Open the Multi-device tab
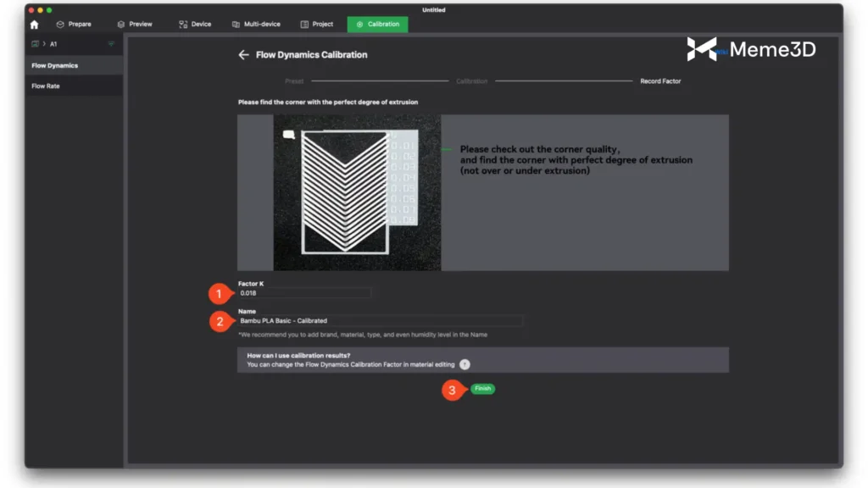The height and width of the screenshot is (488, 868). click(256, 25)
